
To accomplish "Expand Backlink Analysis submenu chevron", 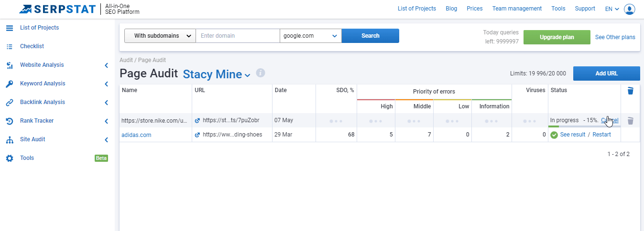I will click(x=107, y=102).
